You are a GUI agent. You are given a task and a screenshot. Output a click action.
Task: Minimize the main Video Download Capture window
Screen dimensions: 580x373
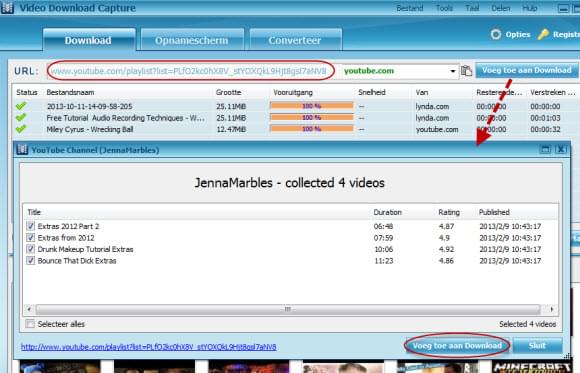563,8
